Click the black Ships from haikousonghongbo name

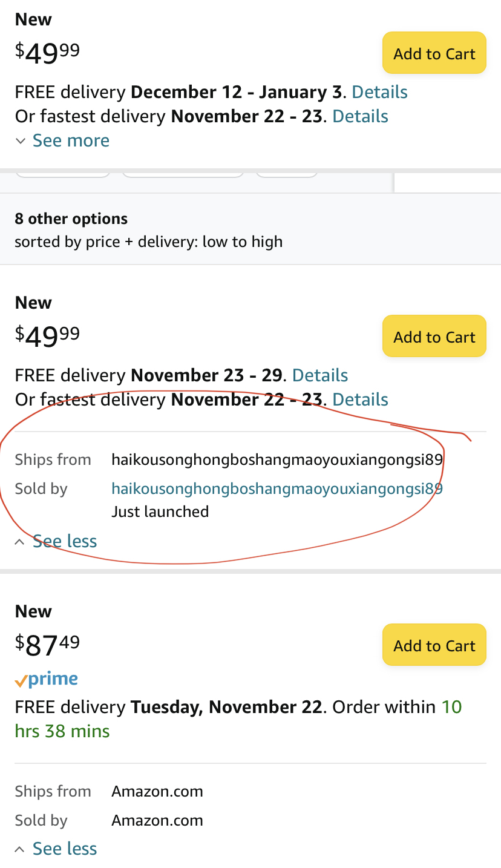(x=277, y=459)
